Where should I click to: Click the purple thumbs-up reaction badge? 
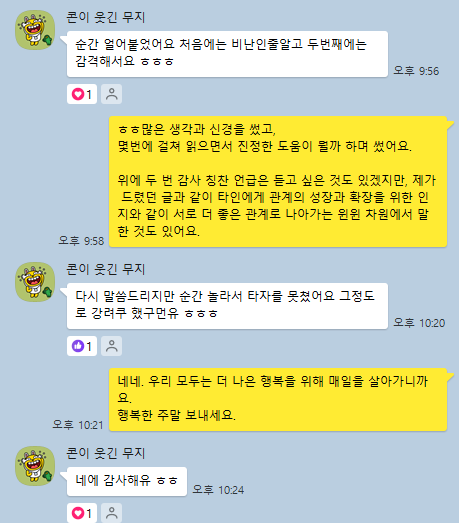(x=82, y=346)
